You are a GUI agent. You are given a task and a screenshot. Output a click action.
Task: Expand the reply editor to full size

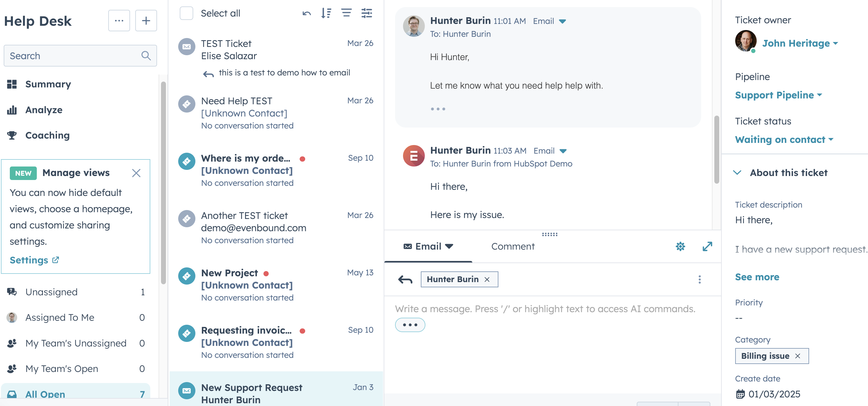(x=707, y=246)
